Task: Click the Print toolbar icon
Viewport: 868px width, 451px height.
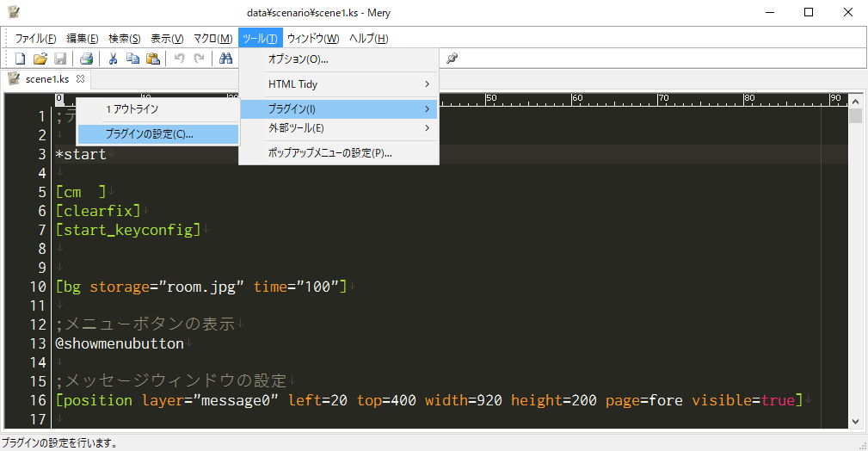Action: [x=86, y=59]
